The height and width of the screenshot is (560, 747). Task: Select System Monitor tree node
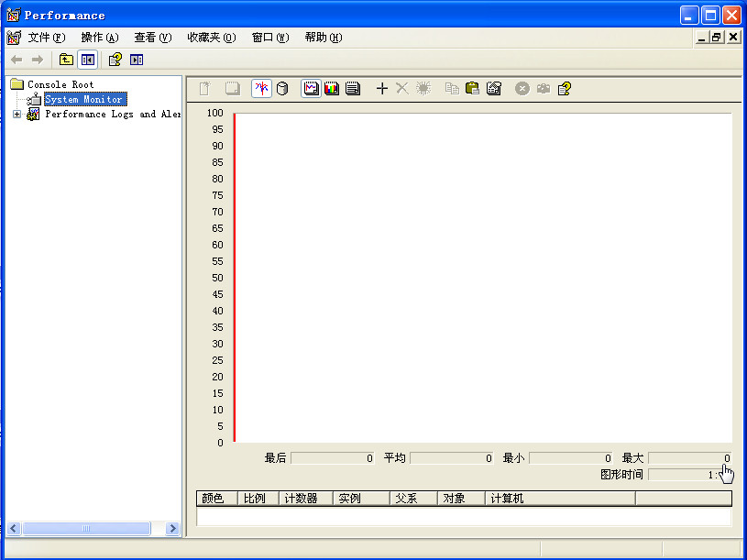coord(85,99)
